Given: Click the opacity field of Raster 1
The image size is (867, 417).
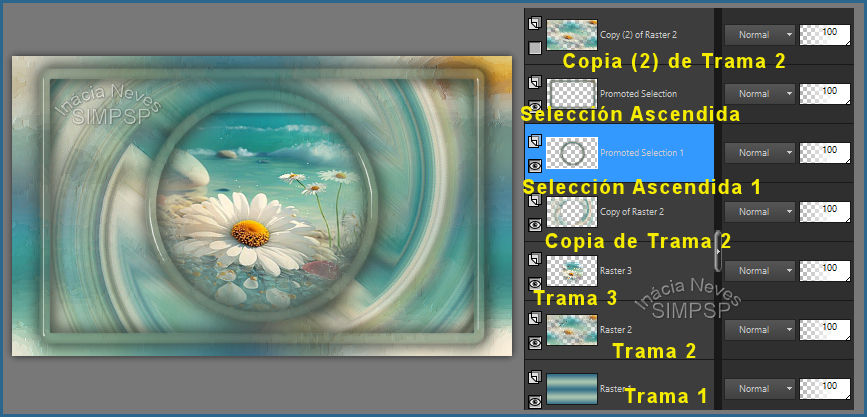Looking at the screenshot, I should [x=825, y=389].
